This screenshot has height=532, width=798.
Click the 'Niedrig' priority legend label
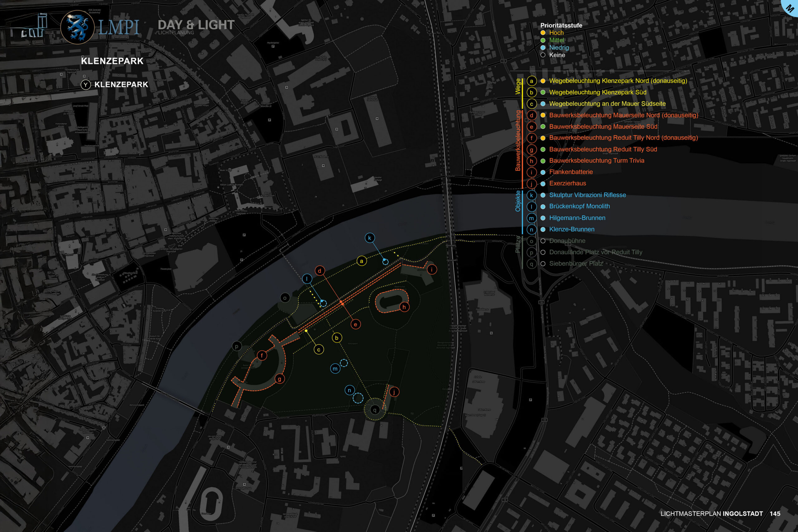pos(559,47)
